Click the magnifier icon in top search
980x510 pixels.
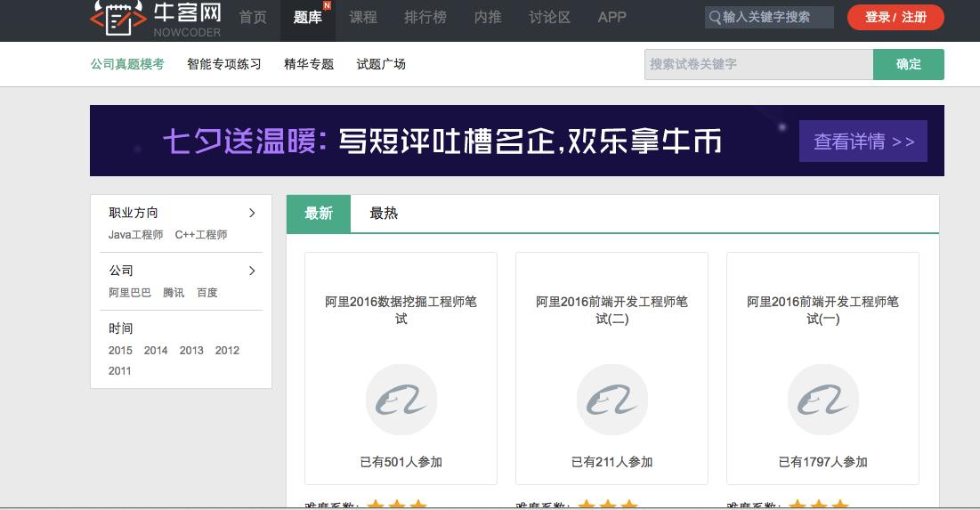715,18
